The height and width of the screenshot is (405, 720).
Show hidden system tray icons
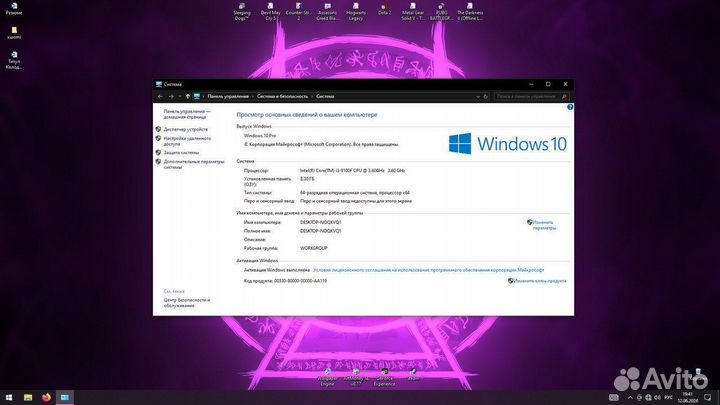click(630, 397)
